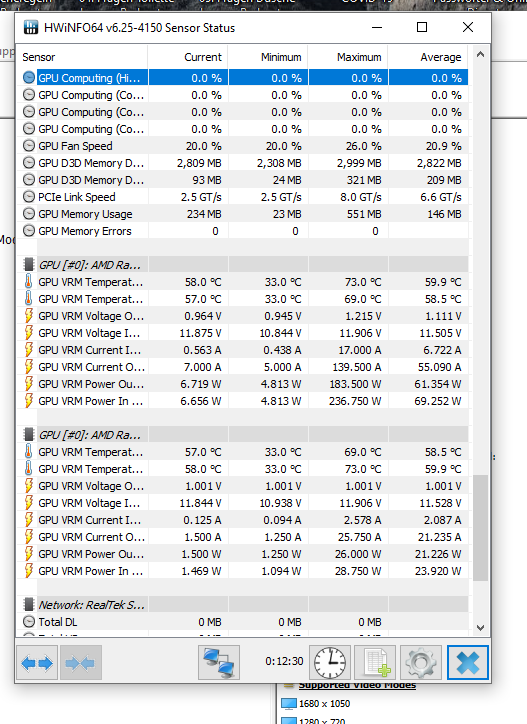Screen dimensions: 527x724
Task: Click monitor icon beside 1680 x 1050 in background window
Action: 289,704
